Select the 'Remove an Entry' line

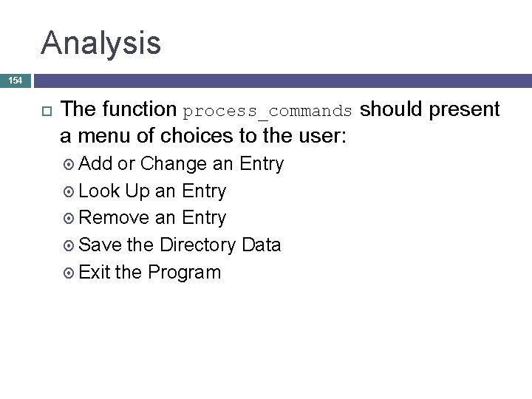pyautogui.click(x=152, y=218)
